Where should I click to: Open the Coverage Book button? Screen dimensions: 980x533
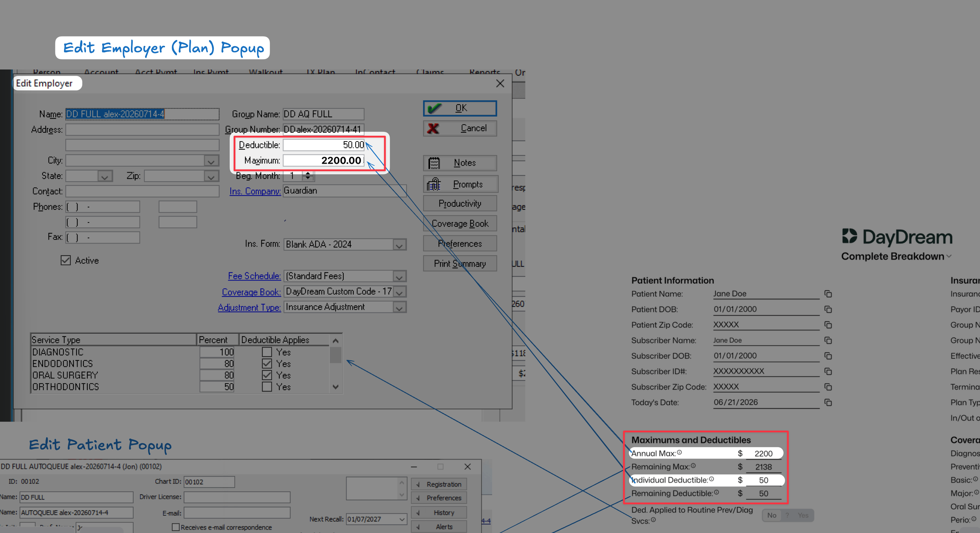coord(460,224)
